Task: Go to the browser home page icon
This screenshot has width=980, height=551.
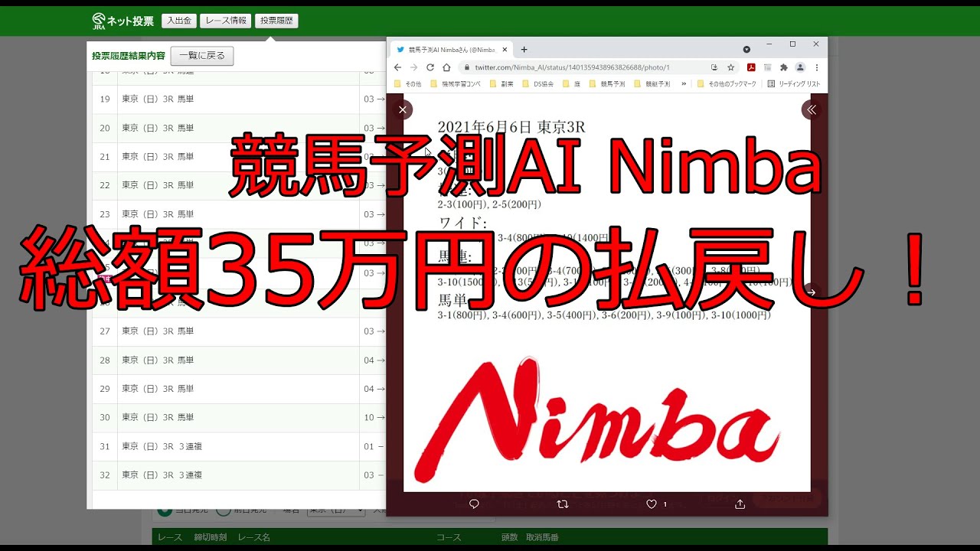Action: (x=447, y=67)
